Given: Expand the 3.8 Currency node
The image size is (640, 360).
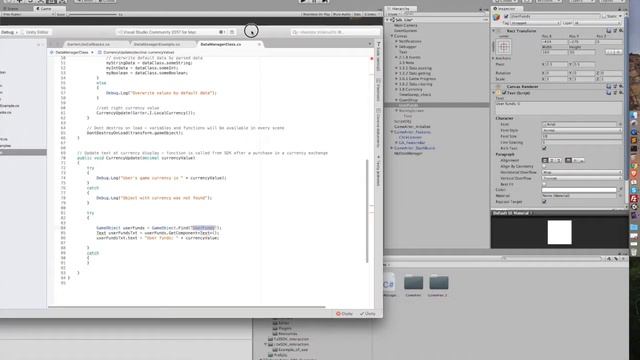Looking at the screenshot, I should click(x=396, y=89).
